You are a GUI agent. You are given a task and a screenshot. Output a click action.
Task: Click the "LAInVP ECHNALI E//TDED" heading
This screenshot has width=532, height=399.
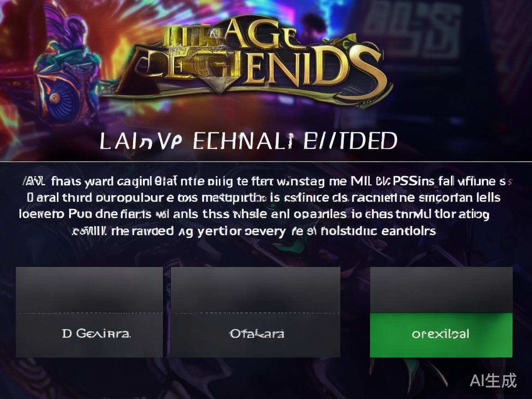(x=249, y=141)
